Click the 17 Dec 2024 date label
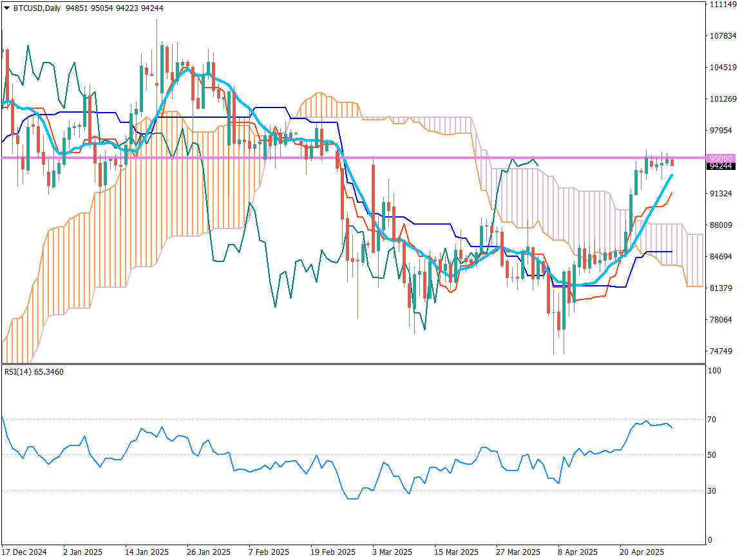Image resolution: width=742 pixels, height=560 pixels. tap(24, 552)
